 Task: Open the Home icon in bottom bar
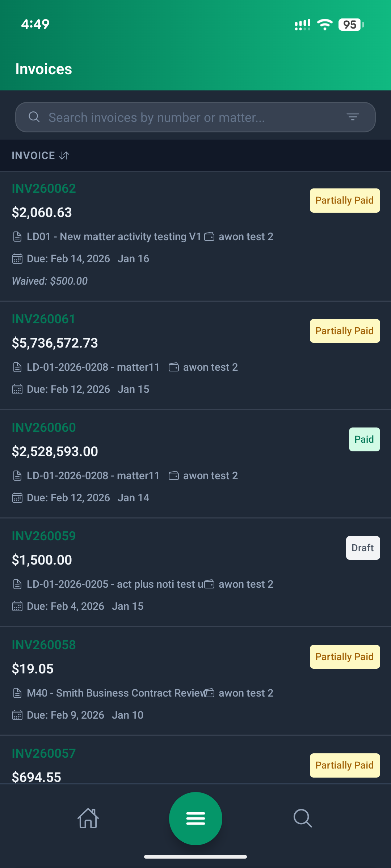tap(88, 818)
